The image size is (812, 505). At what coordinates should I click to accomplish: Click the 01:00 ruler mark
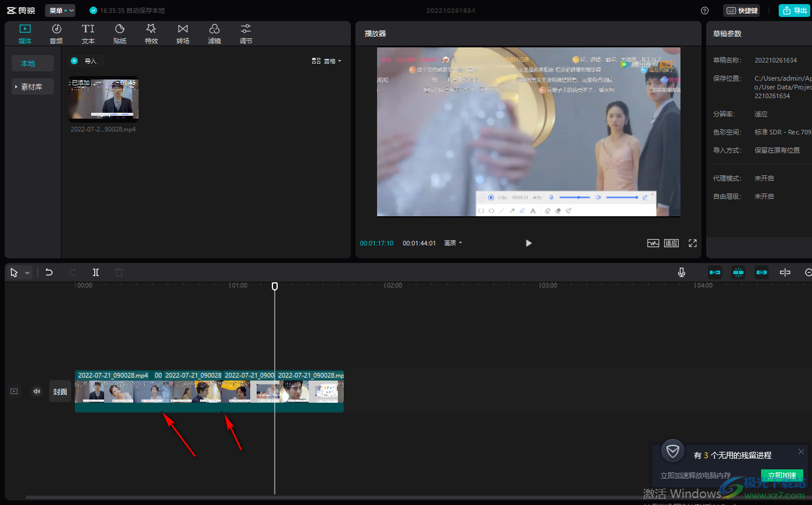[x=239, y=286]
